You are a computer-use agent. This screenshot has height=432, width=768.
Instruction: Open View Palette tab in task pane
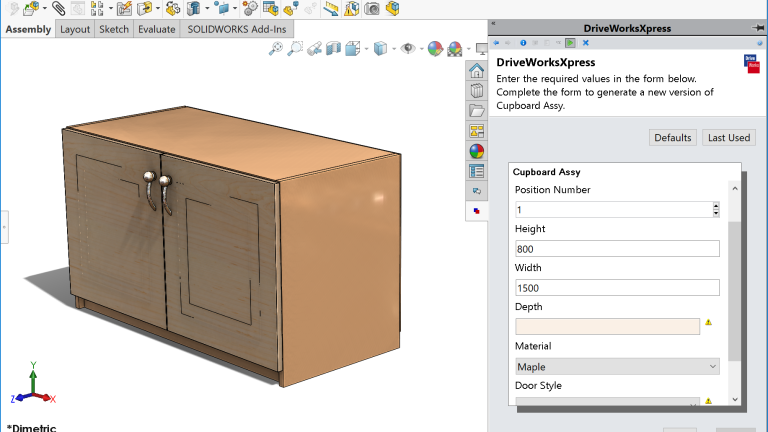(477, 131)
